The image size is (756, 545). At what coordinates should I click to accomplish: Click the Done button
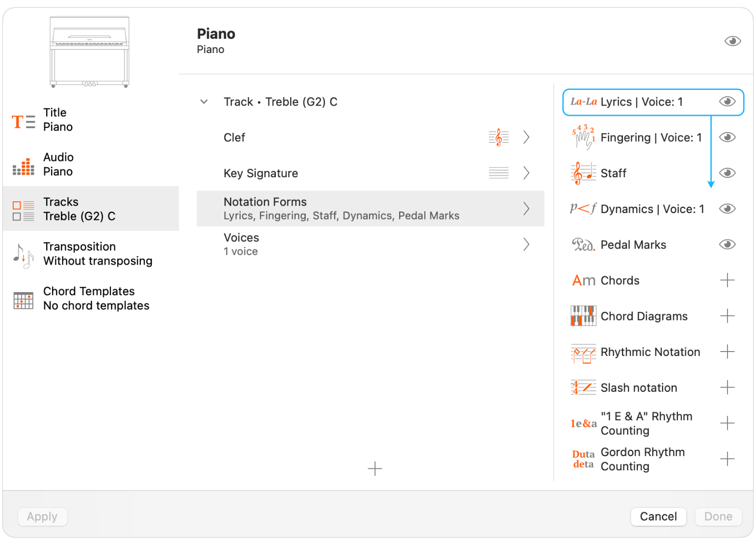pyautogui.click(x=718, y=517)
